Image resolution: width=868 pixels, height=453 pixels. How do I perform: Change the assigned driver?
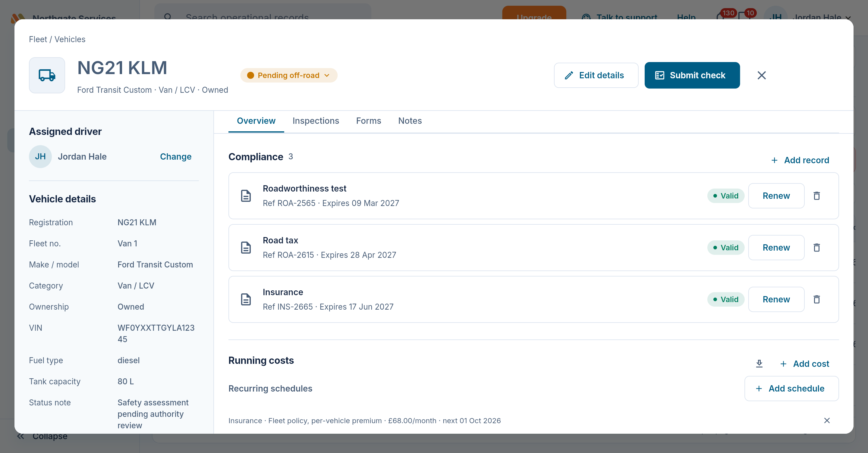(x=175, y=157)
